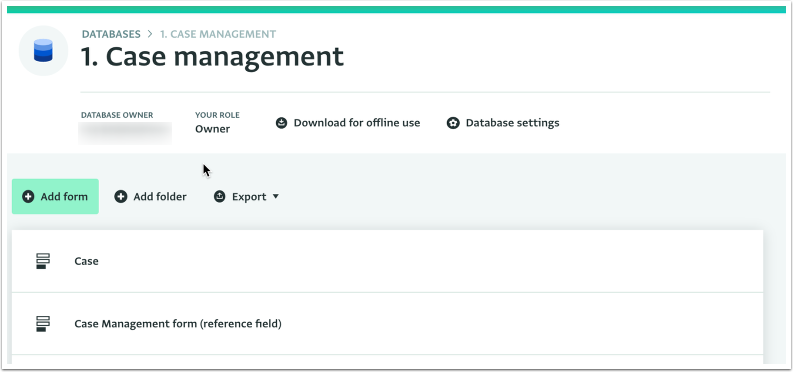Go to Databases breadcrumb link
793x372 pixels.
click(111, 34)
